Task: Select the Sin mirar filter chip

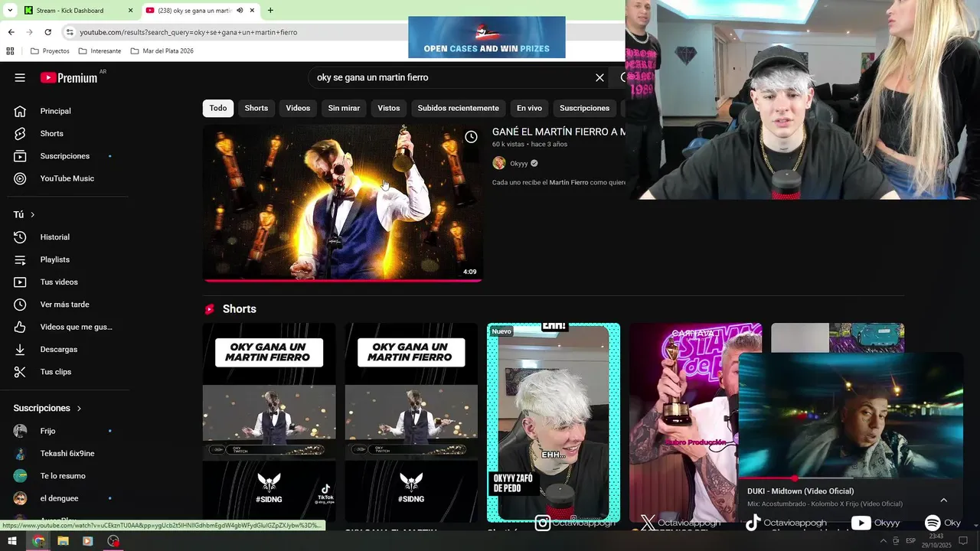Action: pos(344,108)
